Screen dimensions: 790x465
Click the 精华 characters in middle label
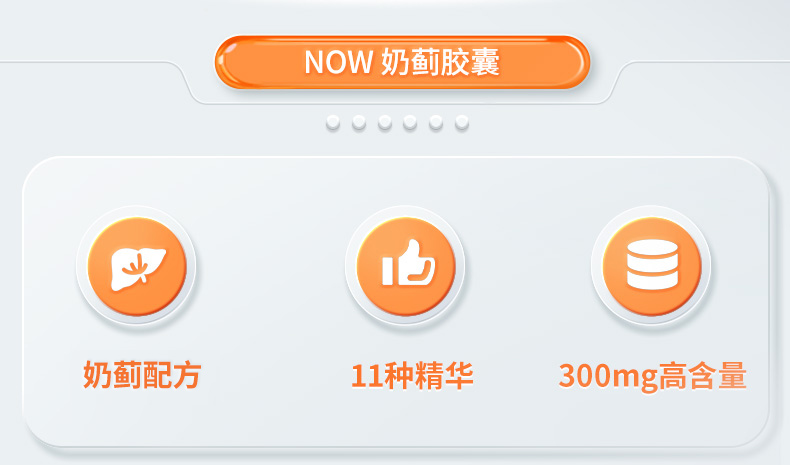pyautogui.click(x=443, y=376)
